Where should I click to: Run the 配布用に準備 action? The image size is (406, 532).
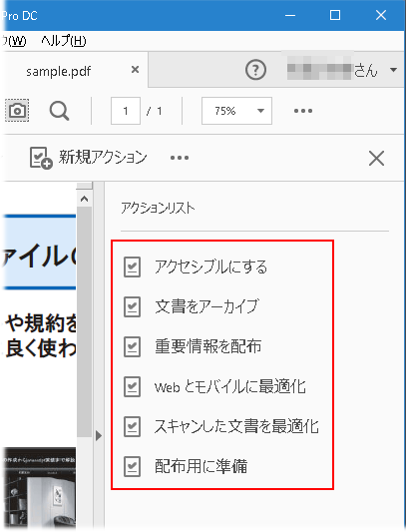coord(201,466)
